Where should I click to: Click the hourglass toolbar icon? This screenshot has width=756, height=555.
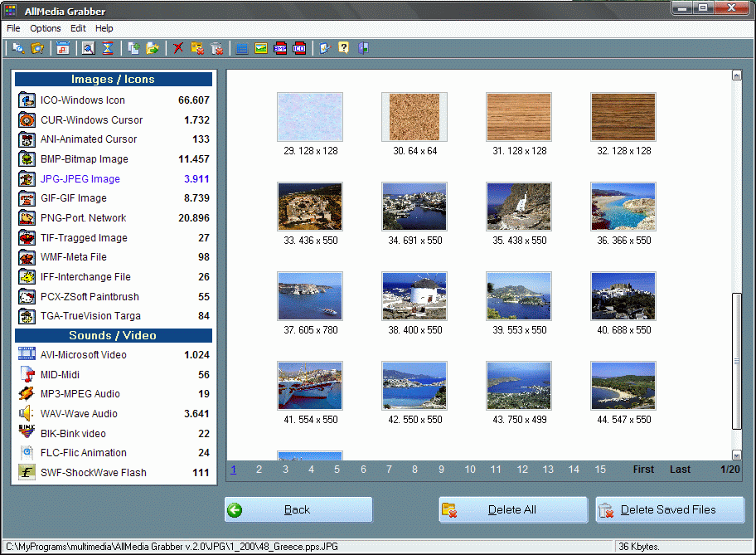108,49
